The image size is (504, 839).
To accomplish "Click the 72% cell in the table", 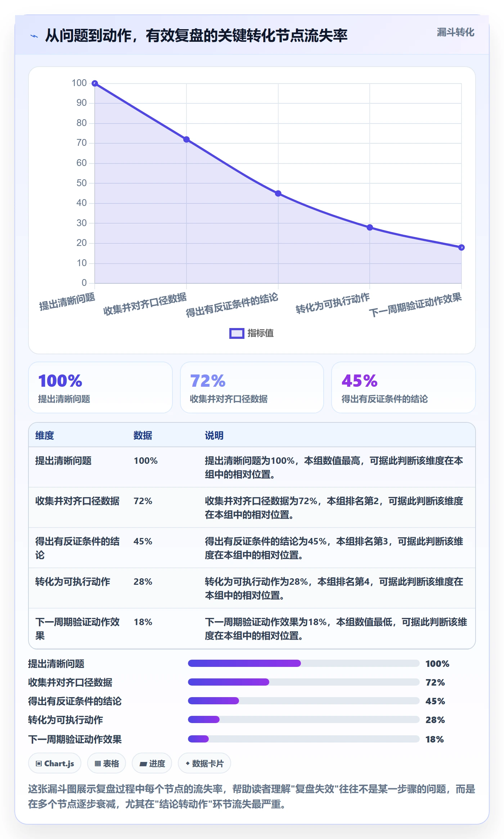I will coord(143,501).
